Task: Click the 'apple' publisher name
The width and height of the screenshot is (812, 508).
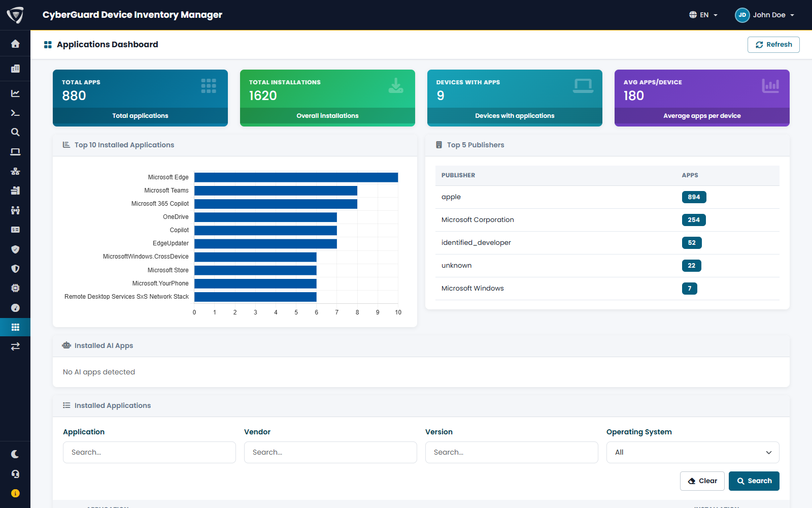Action: coord(451,197)
